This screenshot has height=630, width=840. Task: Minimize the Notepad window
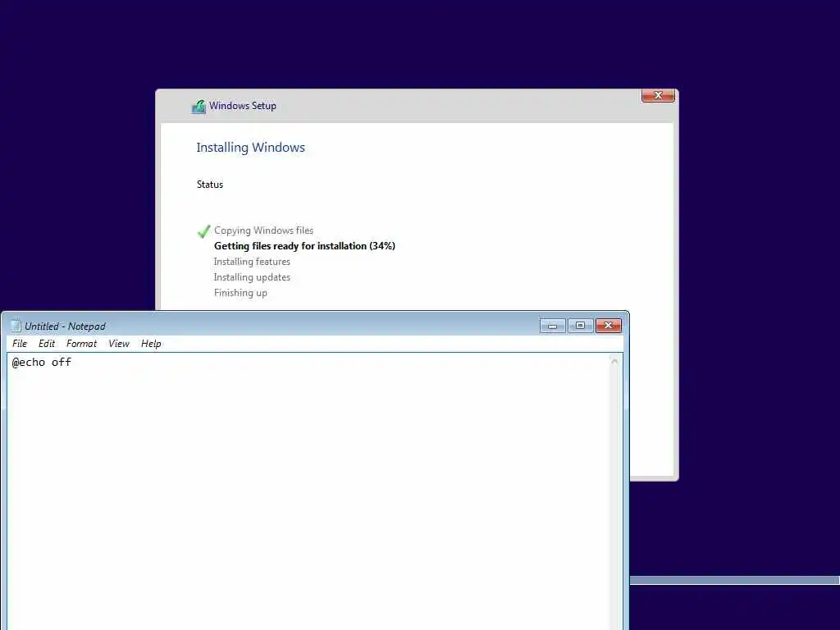click(x=553, y=325)
